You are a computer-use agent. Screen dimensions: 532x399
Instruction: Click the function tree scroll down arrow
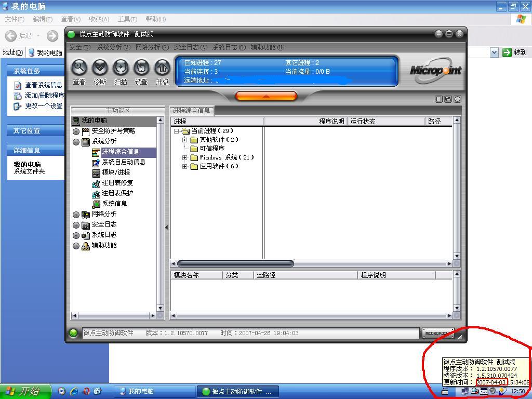(160, 308)
